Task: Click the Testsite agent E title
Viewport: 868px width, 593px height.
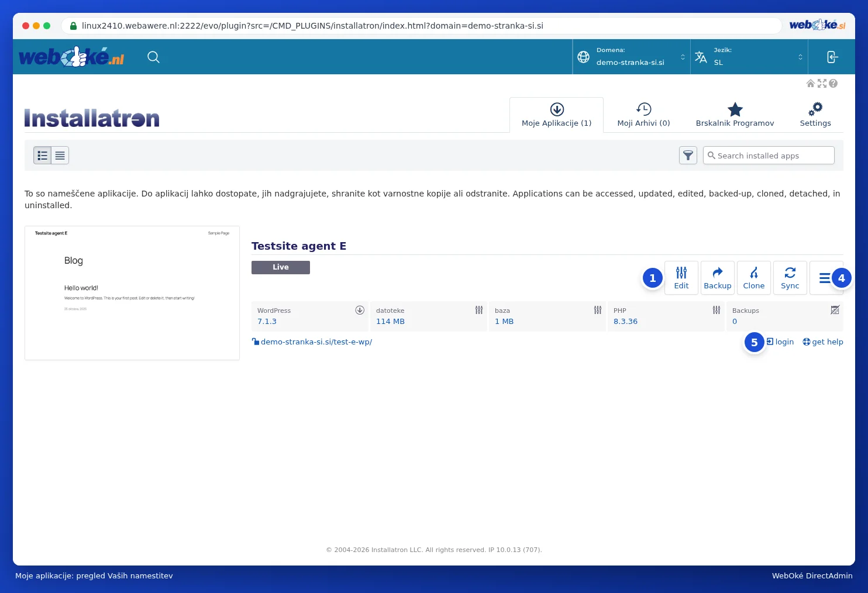Action: point(299,246)
